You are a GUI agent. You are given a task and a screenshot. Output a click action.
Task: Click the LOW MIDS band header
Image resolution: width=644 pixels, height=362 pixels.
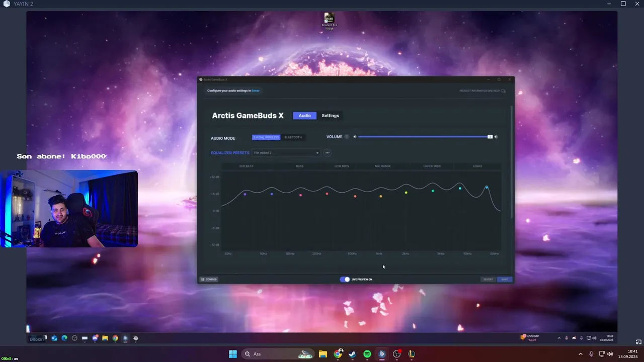coord(342,166)
